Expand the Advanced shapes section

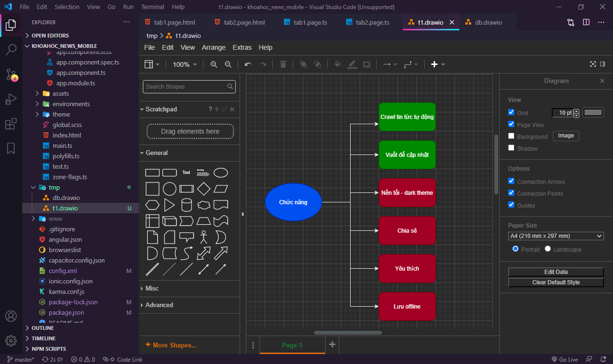coord(189,305)
